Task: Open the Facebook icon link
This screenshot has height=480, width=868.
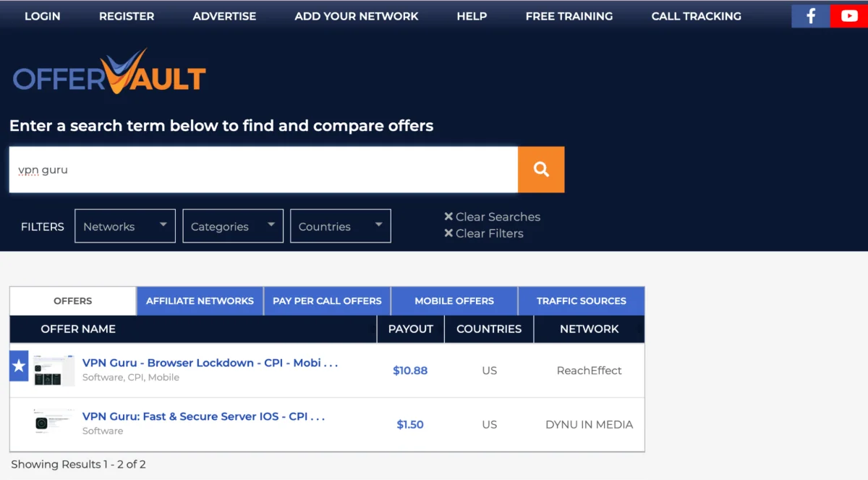Action: tap(811, 16)
